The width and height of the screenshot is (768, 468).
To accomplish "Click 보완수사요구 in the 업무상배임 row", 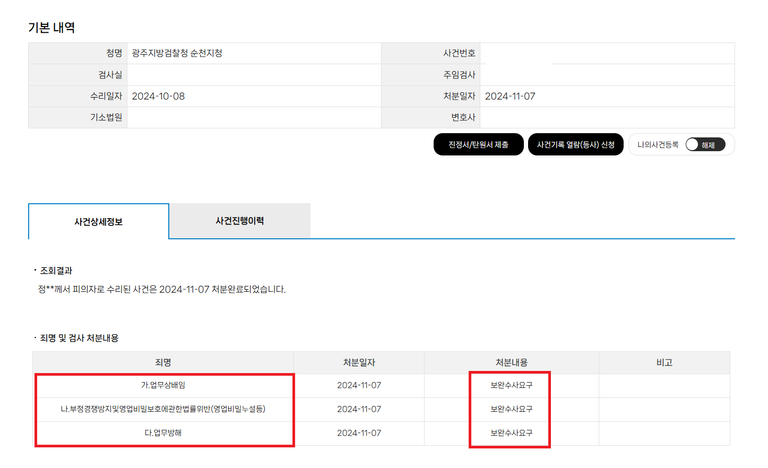I will 510,385.
